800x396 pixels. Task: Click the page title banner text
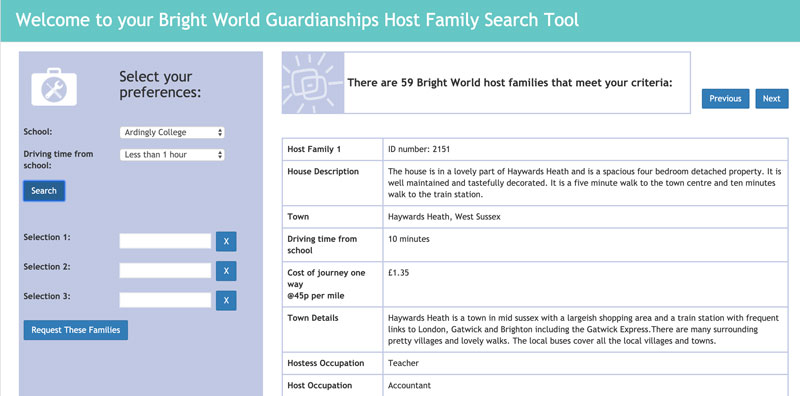click(297, 20)
